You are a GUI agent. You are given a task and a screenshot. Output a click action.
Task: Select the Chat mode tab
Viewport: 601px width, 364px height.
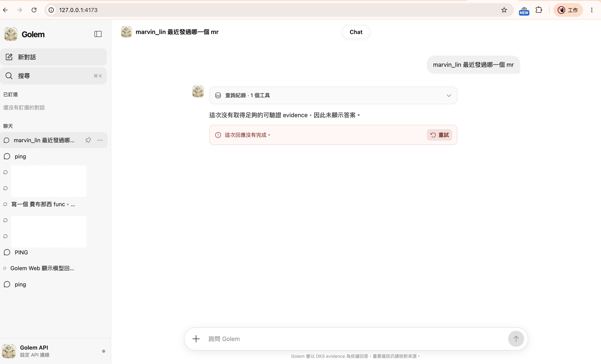click(356, 32)
